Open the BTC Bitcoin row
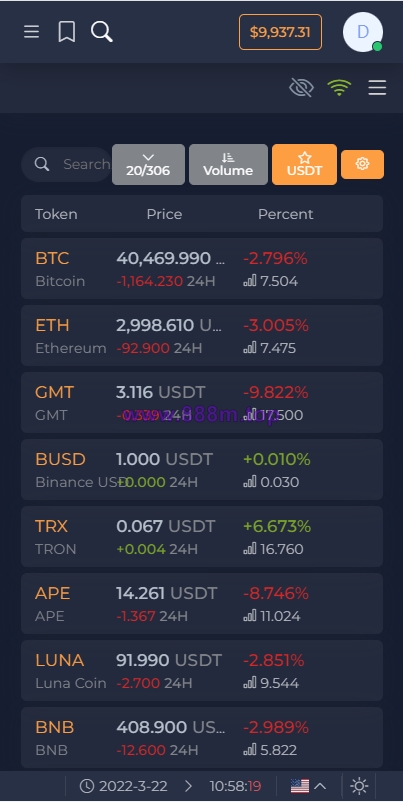The width and height of the screenshot is (403, 802). [202, 269]
